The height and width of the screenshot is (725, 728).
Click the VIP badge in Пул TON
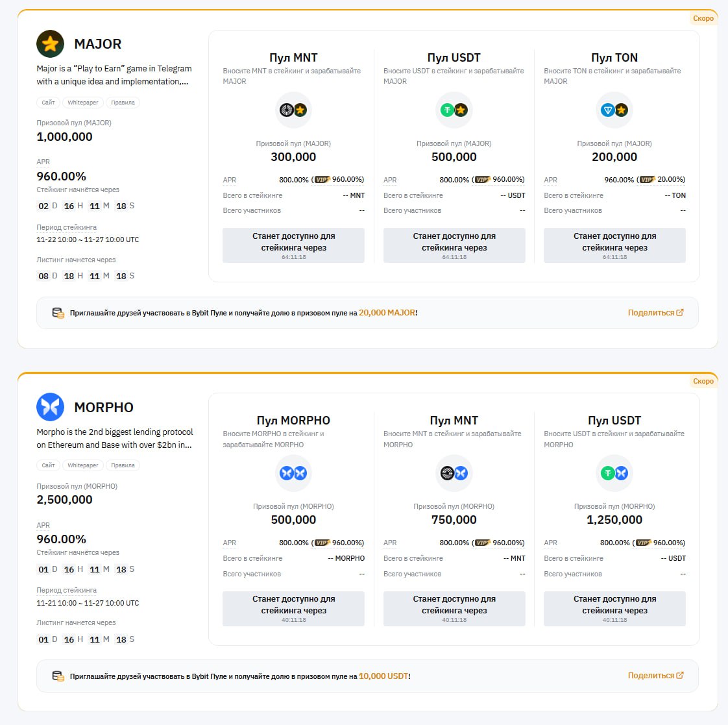[x=648, y=179]
